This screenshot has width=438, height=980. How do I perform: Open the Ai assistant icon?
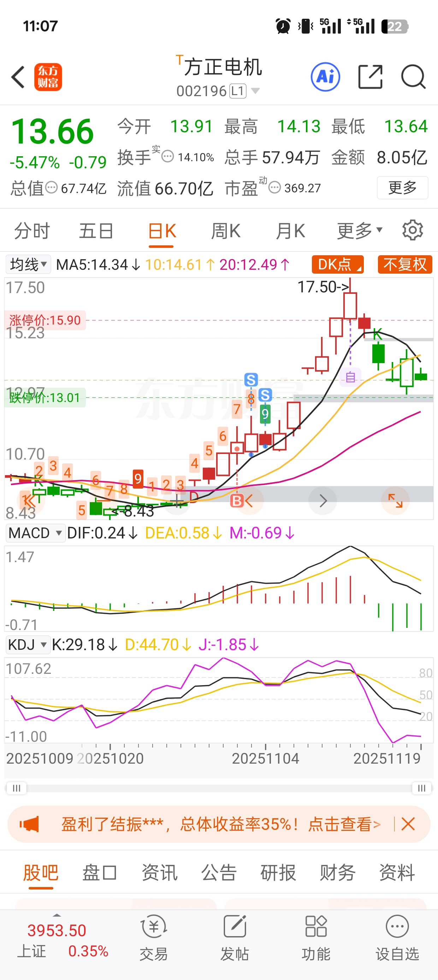coord(325,77)
